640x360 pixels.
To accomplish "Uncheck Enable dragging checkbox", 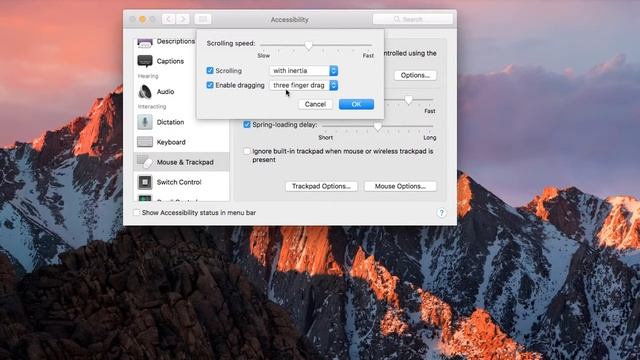I will coord(210,85).
